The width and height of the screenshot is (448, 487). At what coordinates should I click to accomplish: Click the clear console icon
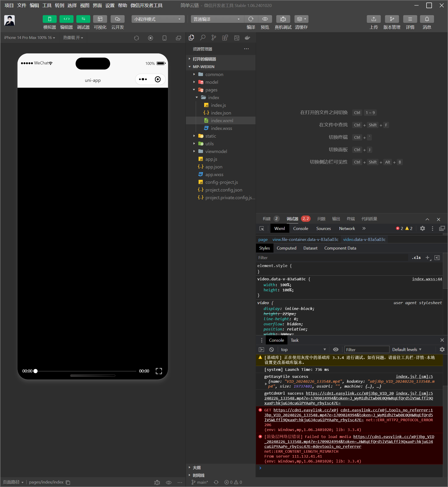272,349
